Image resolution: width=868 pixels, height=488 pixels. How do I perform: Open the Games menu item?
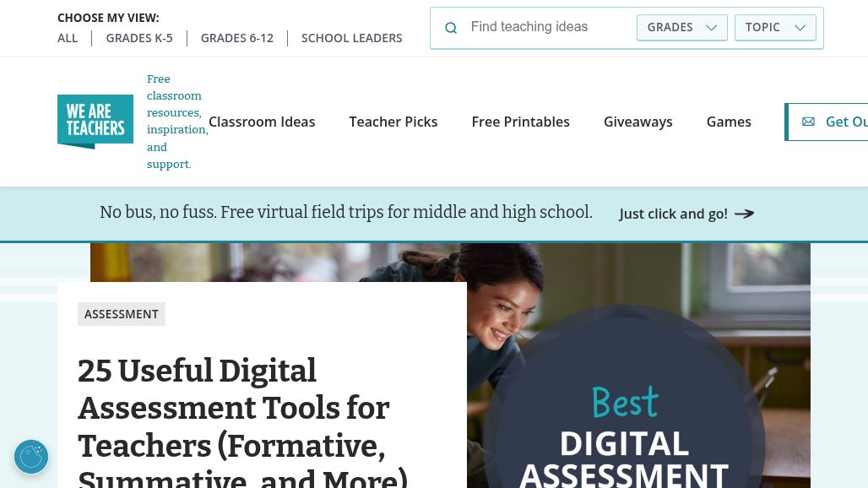729,122
